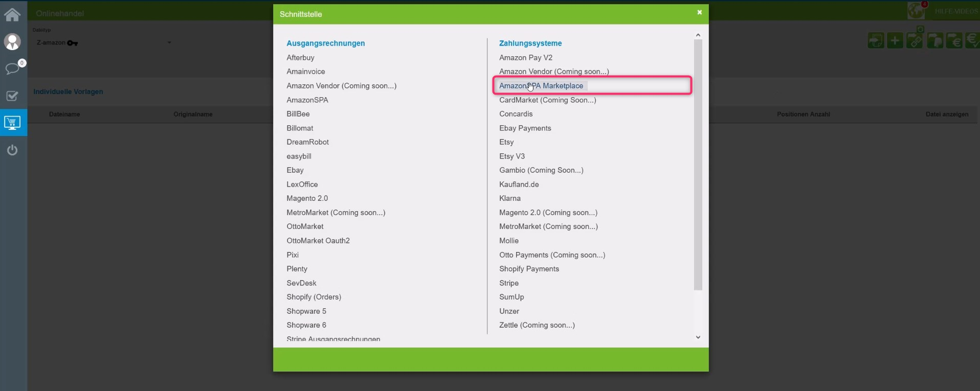
Task: Click chain link interface icon
Action: (x=915, y=40)
